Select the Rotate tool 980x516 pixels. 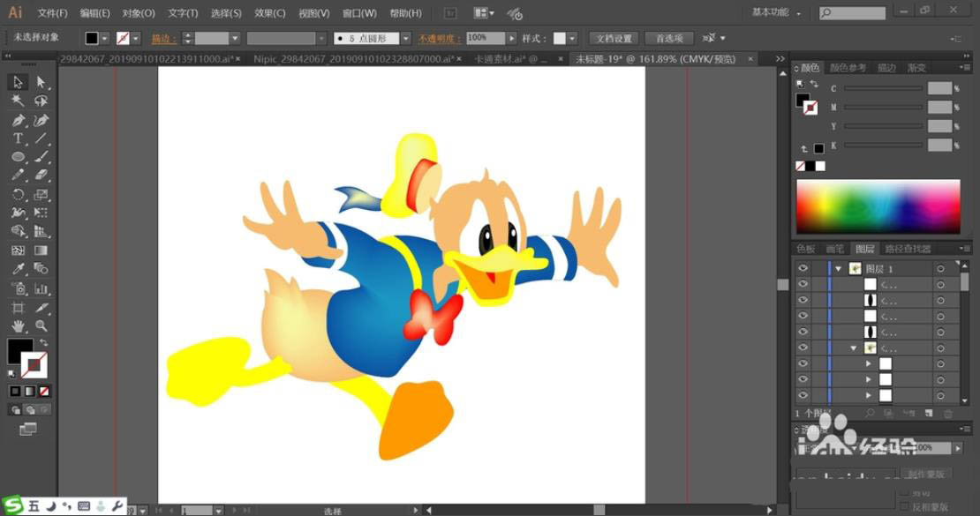click(18, 194)
